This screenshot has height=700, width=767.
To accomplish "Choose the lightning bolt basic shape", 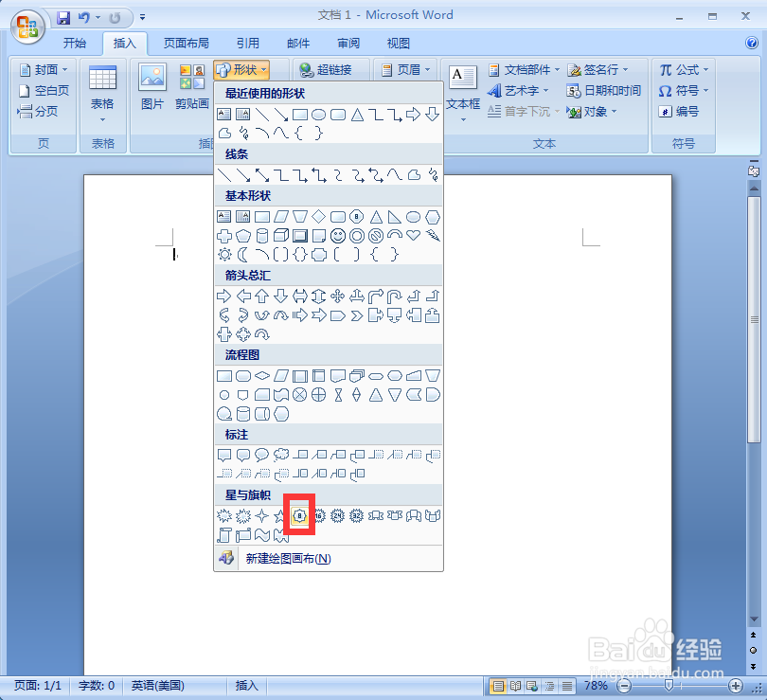I will [433, 236].
